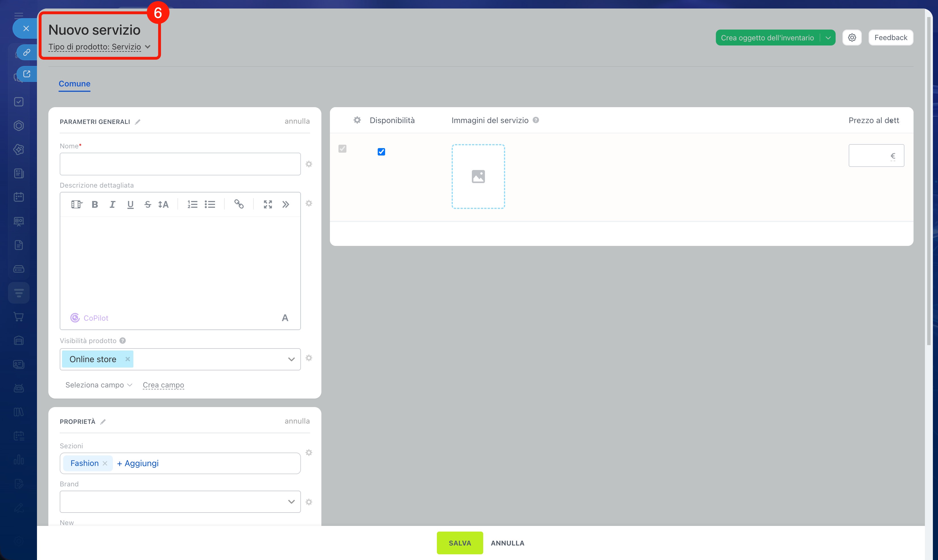Screen dimensions: 938x560
Task: Uncheck the Disponibilità checkbox
Action: [381, 152]
